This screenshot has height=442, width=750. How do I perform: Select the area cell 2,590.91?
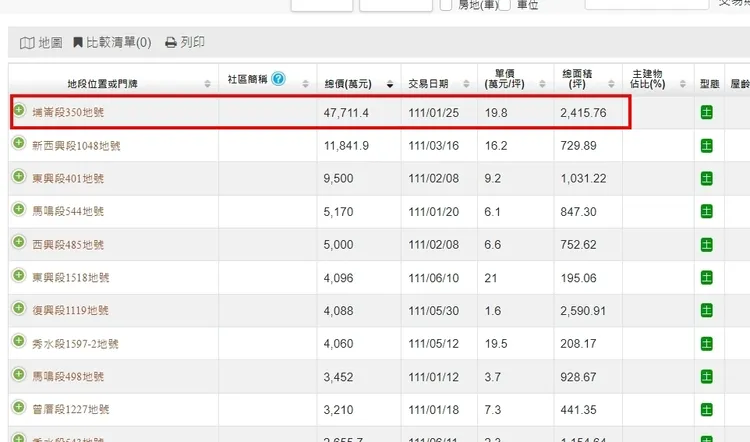coord(583,311)
